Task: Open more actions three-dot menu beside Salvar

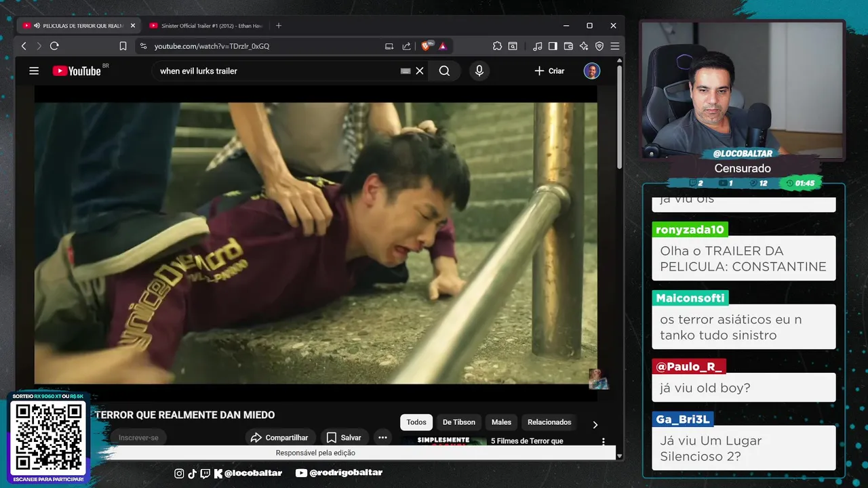Action: (382, 437)
